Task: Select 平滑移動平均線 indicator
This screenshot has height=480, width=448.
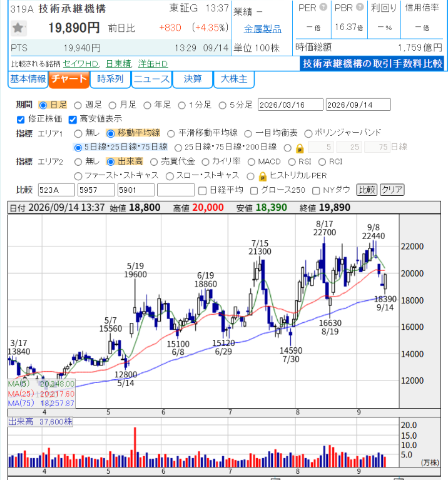Action: click(171, 134)
